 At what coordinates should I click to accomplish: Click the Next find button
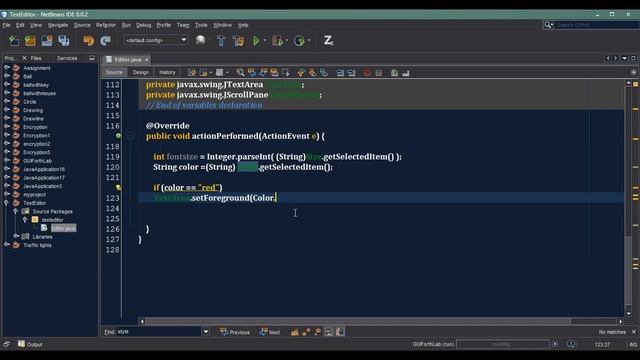click(270, 332)
